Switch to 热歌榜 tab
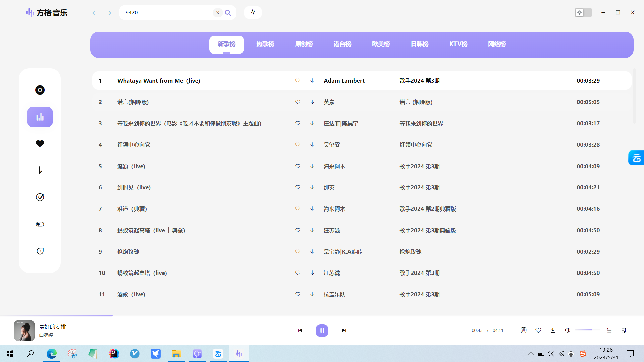Screen dimensions: 644x362 point(265,44)
